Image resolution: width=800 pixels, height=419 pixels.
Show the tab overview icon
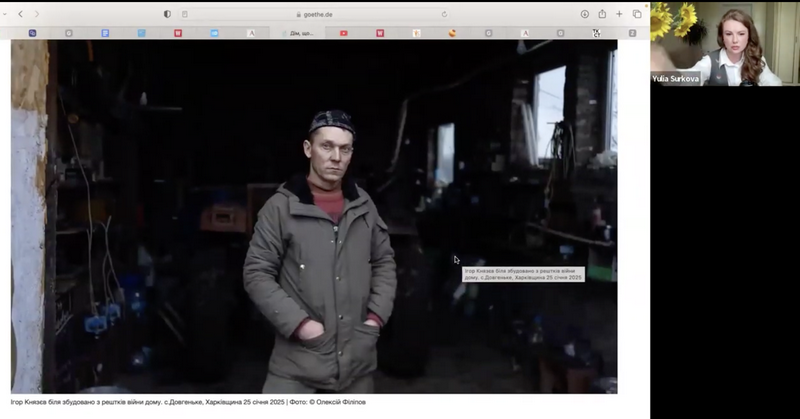(x=637, y=14)
